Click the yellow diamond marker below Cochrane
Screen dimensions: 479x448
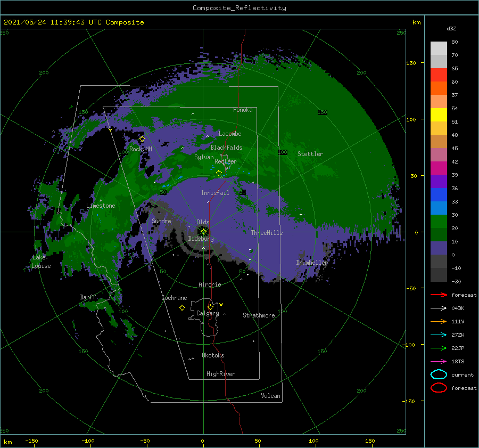(182, 308)
